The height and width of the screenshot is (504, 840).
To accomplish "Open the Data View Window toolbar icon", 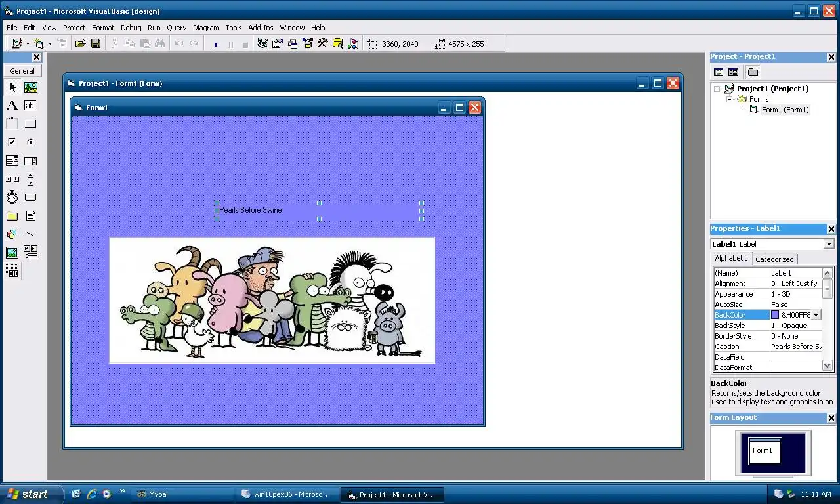I will coord(338,44).
